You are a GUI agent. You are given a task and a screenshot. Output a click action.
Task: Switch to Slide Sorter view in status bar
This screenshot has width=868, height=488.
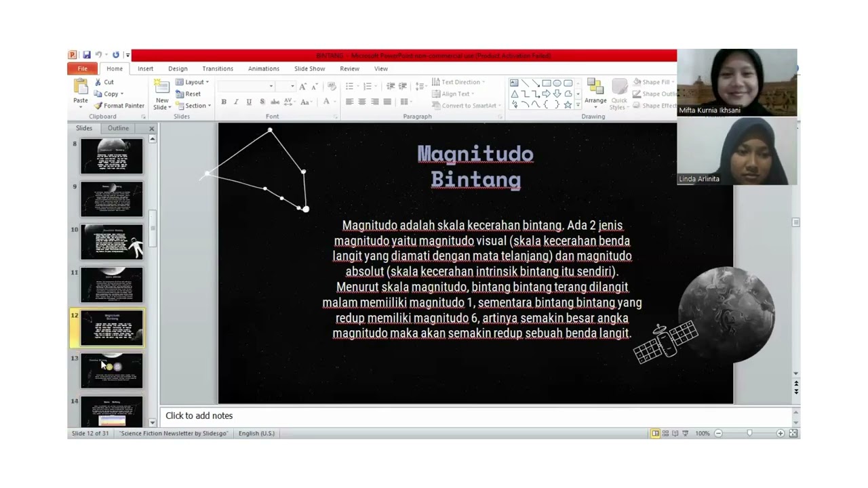click(x=665, y=433)
